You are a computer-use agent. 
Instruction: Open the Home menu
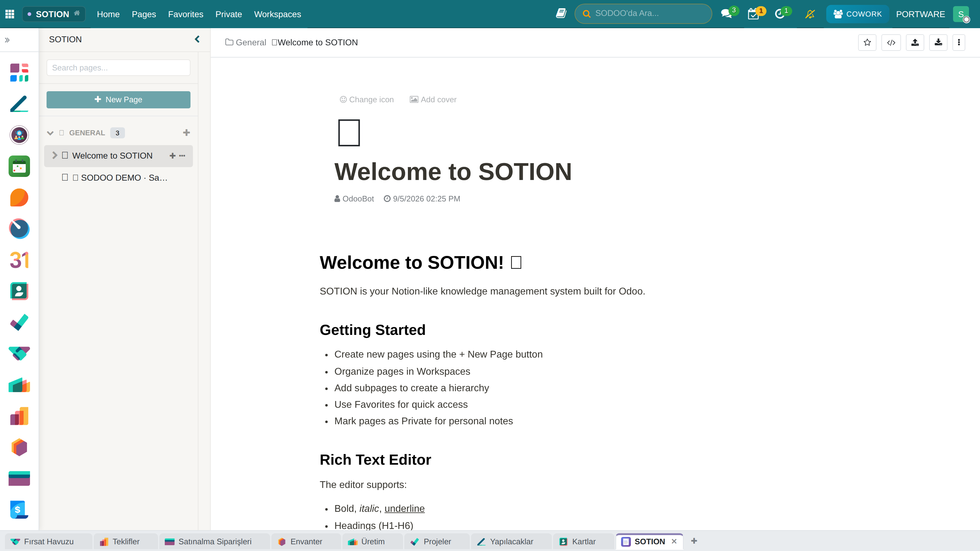point(108,14)
